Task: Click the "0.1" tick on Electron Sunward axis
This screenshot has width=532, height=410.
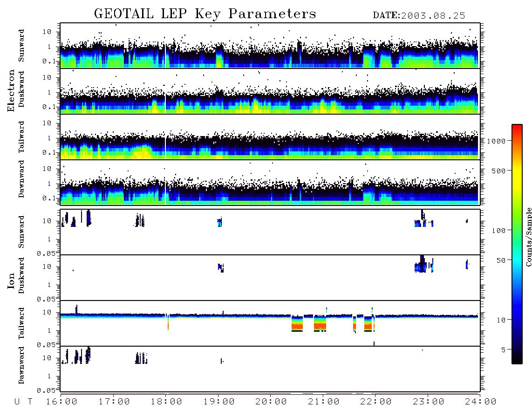Action: pos(49,61)
